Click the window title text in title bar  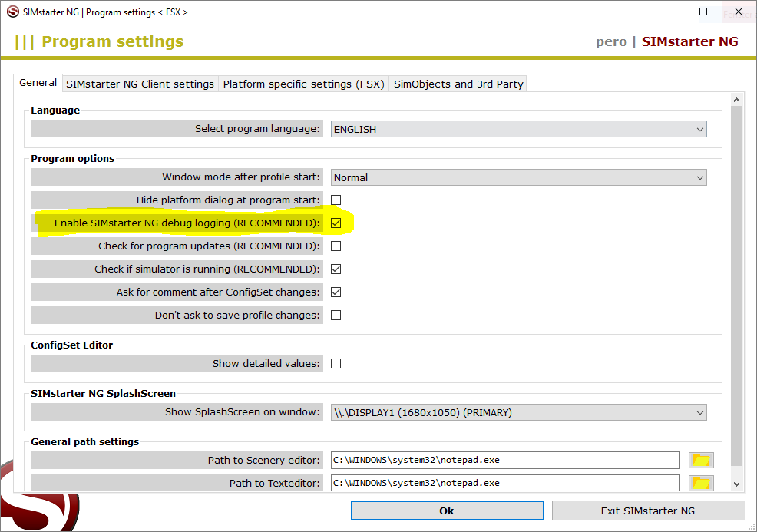point(105,12)
